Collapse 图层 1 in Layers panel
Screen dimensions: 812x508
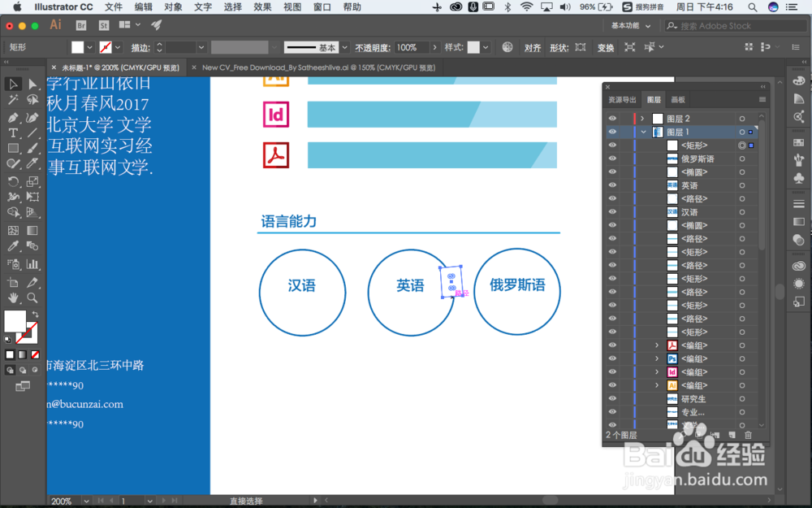643,132
